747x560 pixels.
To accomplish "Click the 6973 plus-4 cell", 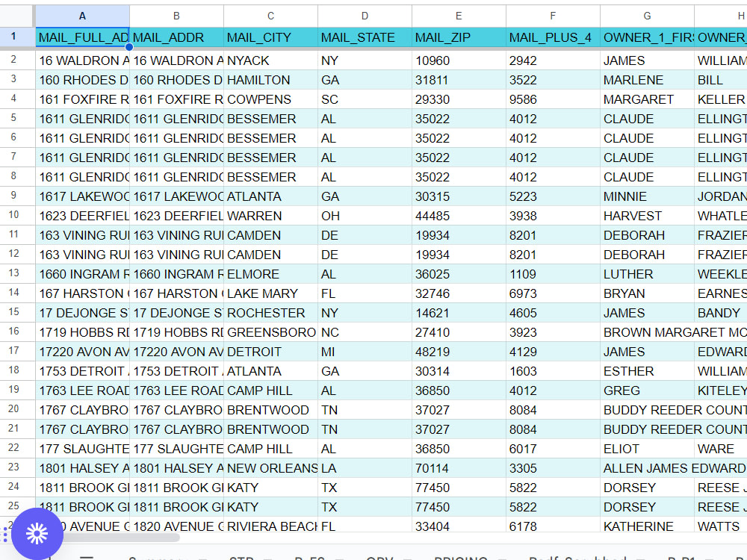I will [553, 293].
